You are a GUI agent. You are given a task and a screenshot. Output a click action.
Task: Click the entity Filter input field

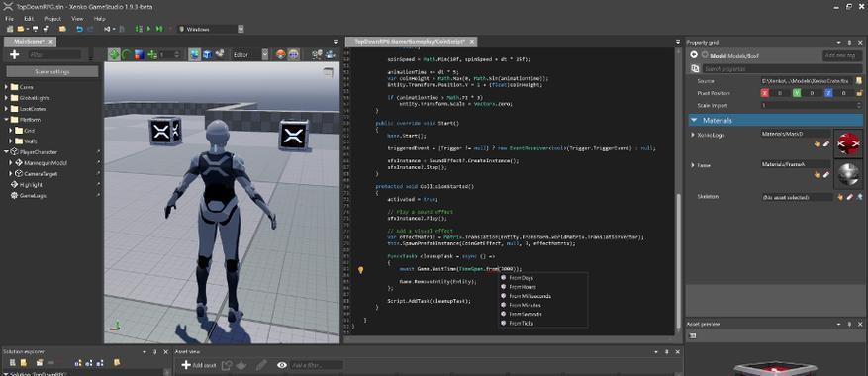click(54, 54)
